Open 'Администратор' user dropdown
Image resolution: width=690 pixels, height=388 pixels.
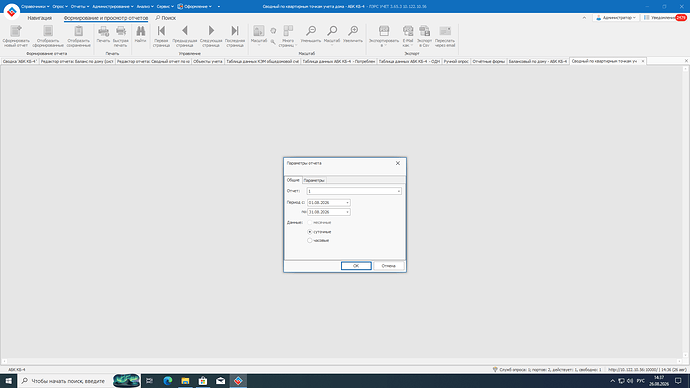click(x=616, y=18)
